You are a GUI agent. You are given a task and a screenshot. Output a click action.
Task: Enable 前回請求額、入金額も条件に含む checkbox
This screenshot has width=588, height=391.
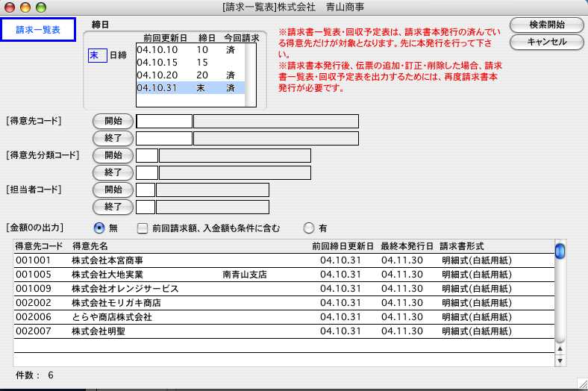click(143, 228)
